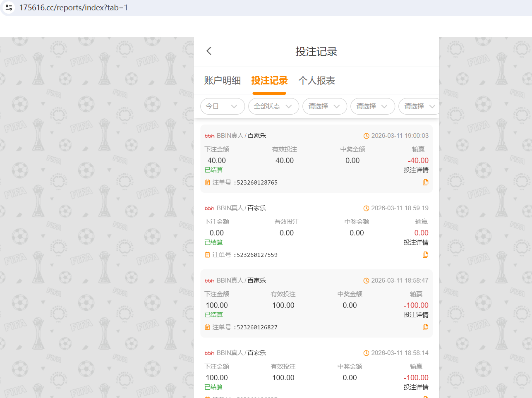Expand the 全部状态 status dropdown
This screenshot has width=532, height=398.
point(273,106)
